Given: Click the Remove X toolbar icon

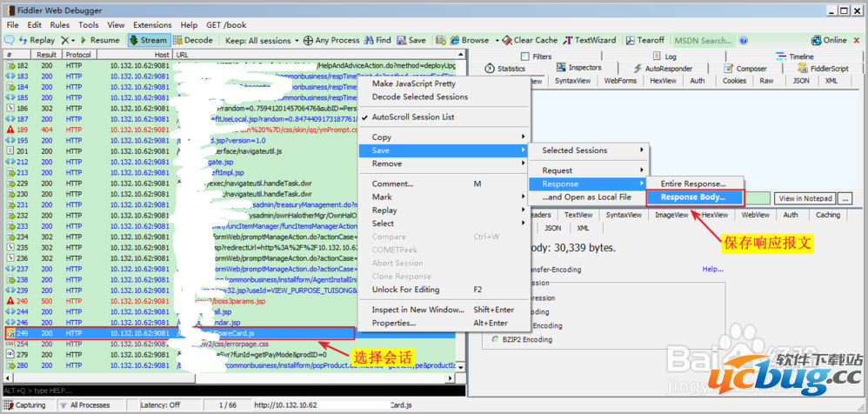Looking at the screenshot, I should tap(67, 40).
